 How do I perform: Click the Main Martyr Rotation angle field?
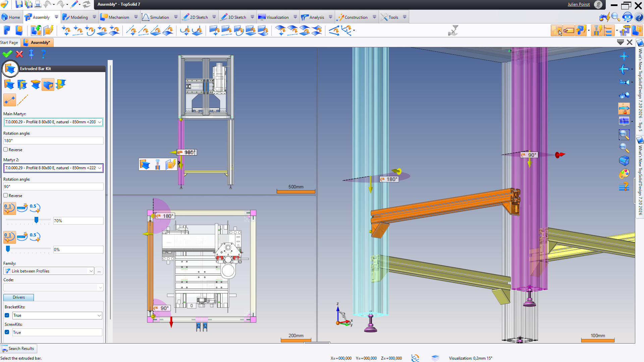tap(53, 141)
